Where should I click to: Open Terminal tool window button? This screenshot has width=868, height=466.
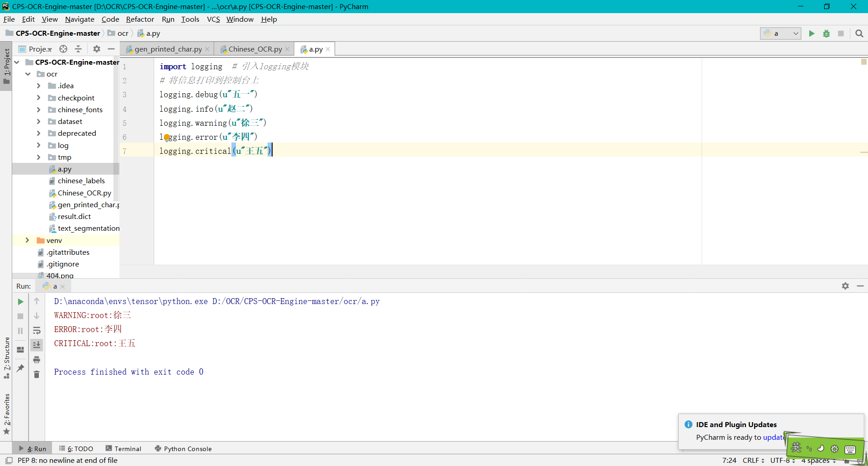click(123, 448)
